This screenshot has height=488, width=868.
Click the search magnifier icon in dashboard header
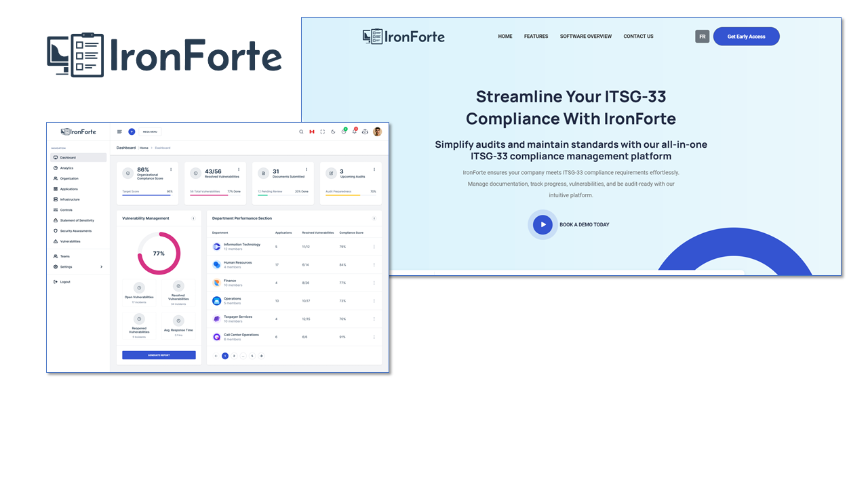click(301, 131)
